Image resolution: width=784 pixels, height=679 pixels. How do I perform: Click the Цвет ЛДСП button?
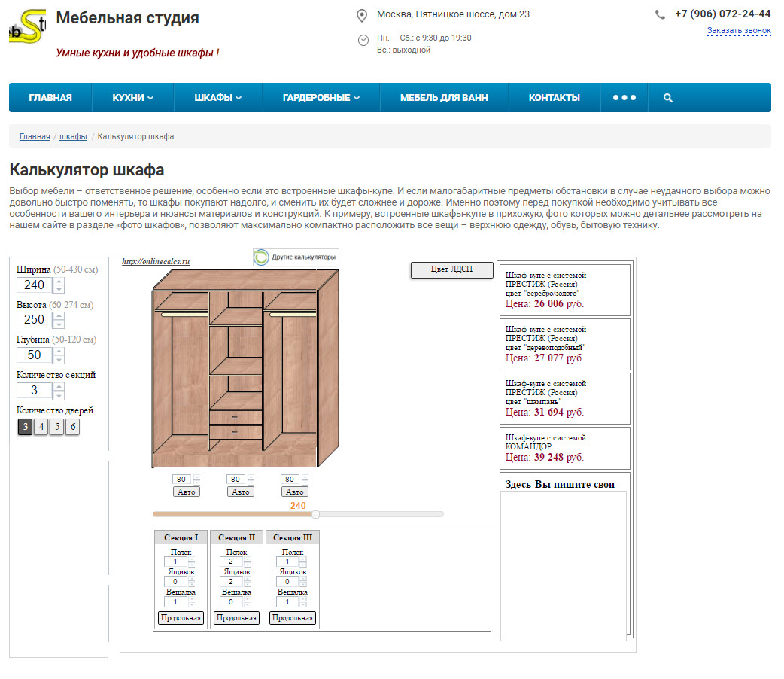click(x=452, y=269)
